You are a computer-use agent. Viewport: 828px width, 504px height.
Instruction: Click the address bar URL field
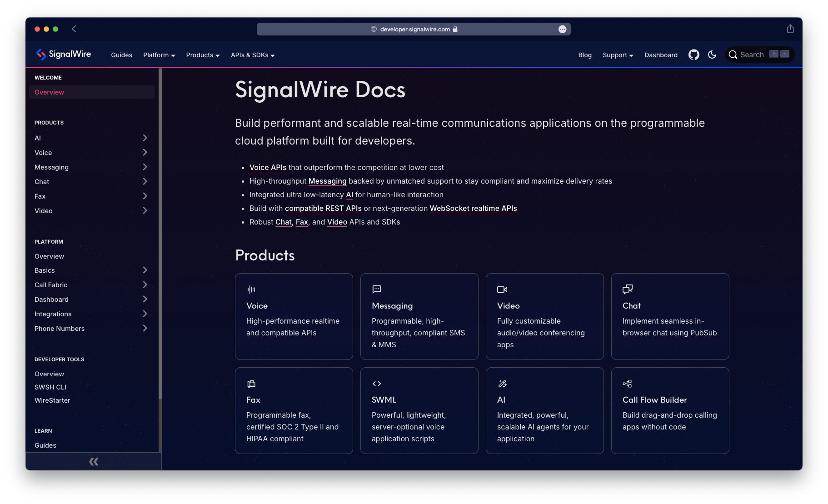click(x=414, y=29)
